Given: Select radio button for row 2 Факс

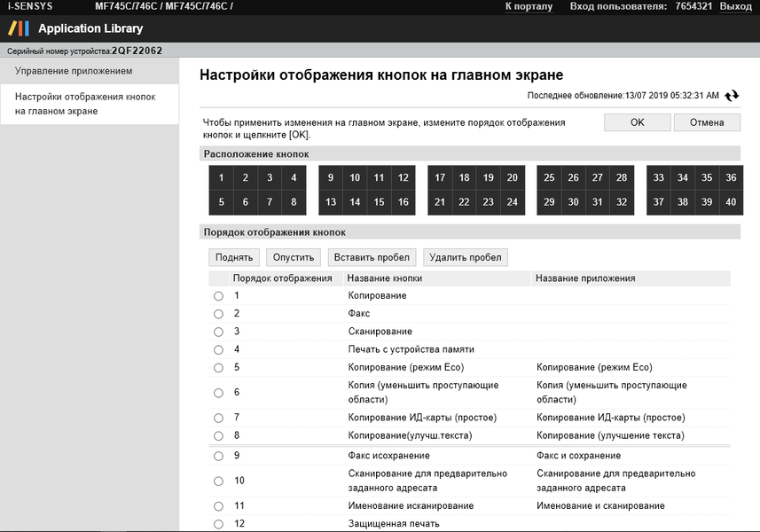Looking at the screenshot, I should point(218,314).
